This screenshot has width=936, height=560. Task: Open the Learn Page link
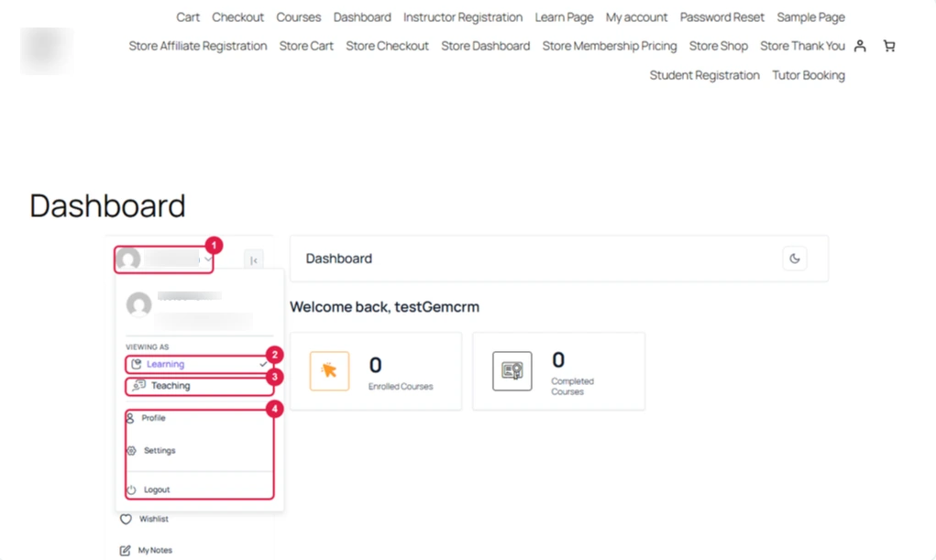(564, 17)
